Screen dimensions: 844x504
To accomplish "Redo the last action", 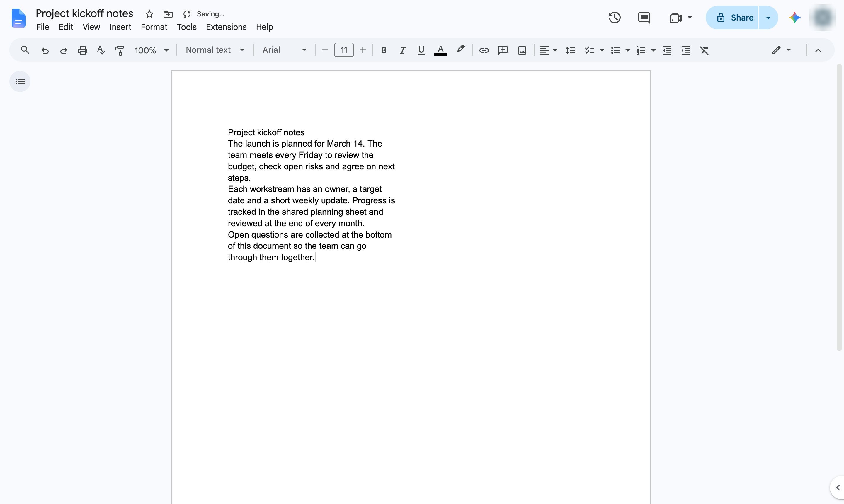I will pyautogui.click(x=64, y=50).
